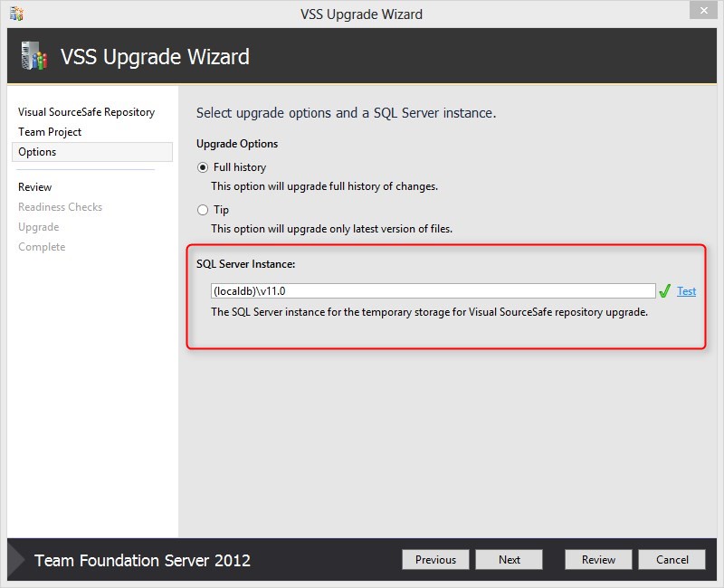
Task: Click the title bar wizard icon
Action: point(16,14)
